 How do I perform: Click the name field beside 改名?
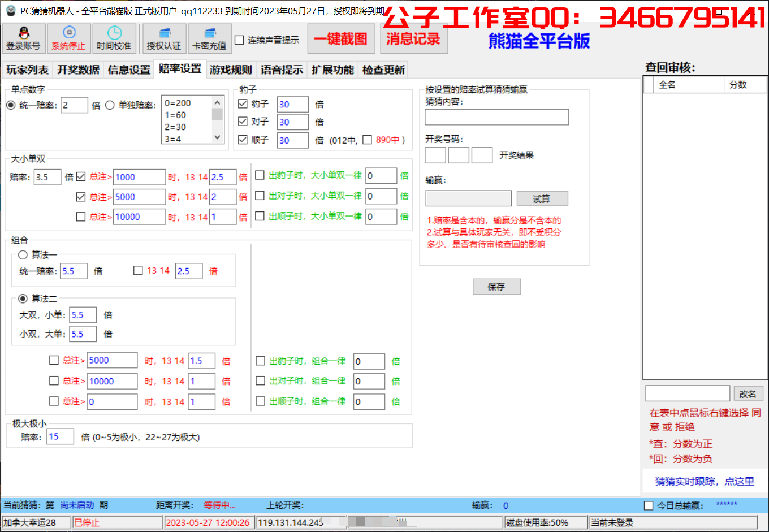[688, 393]
